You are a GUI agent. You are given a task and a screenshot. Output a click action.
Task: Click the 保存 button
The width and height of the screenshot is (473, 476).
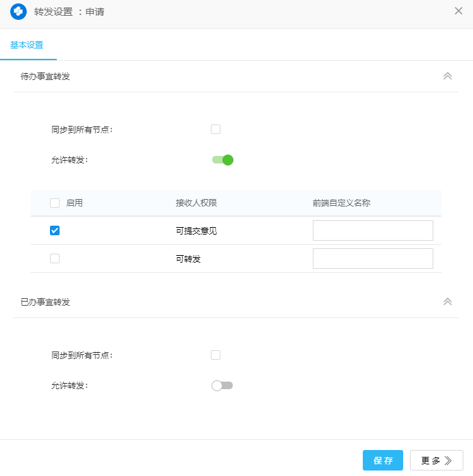point(383,460)
